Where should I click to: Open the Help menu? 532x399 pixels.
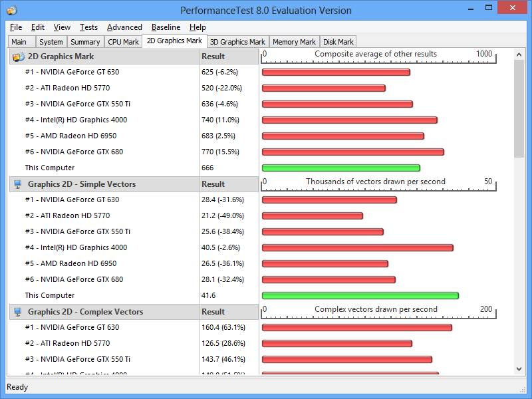198,27
